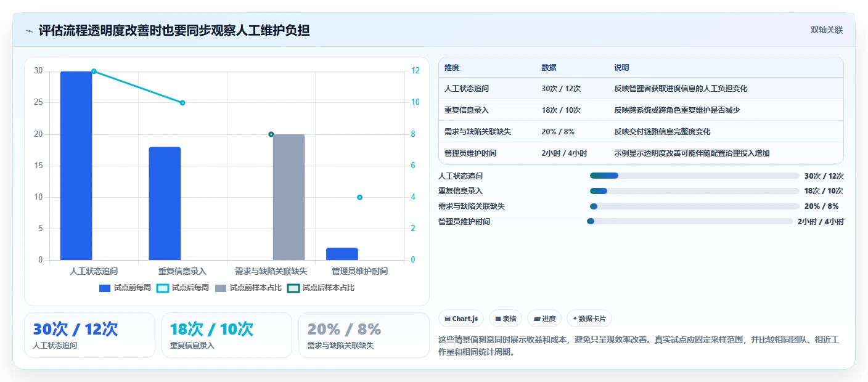Click the dark green point at value 8

(x=271, y=134)
